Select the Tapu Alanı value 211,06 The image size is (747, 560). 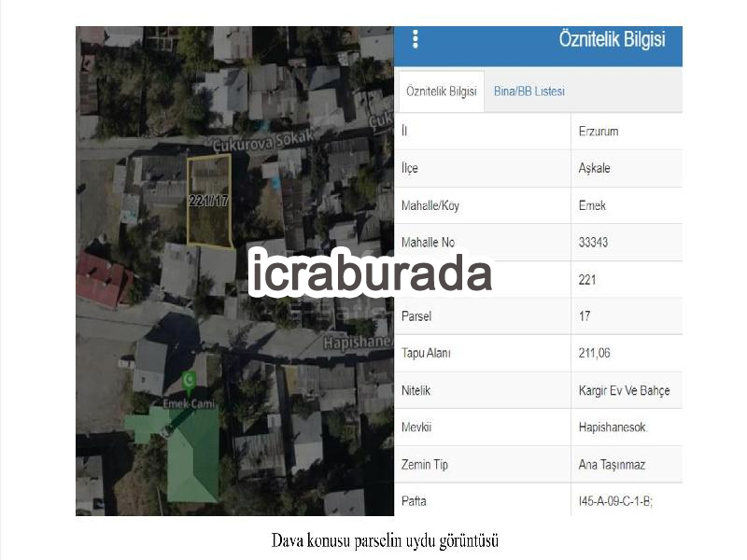pyautogui.click(x=594, y=353)
